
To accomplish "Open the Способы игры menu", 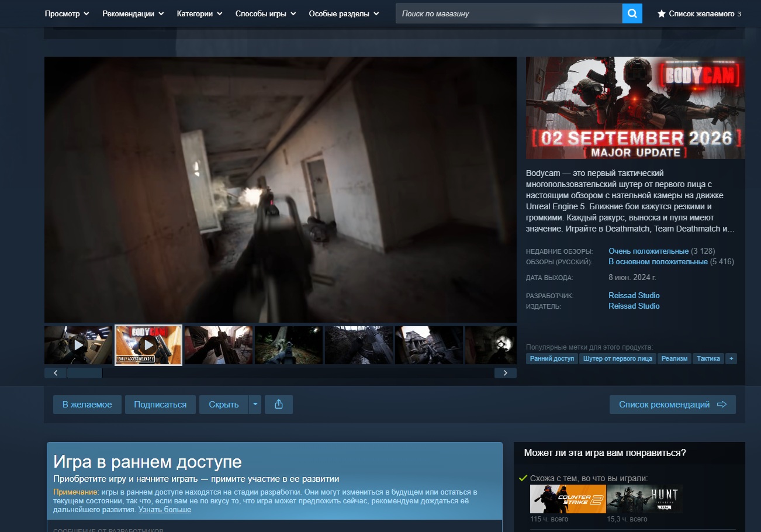I will click(x=266, y=13).
